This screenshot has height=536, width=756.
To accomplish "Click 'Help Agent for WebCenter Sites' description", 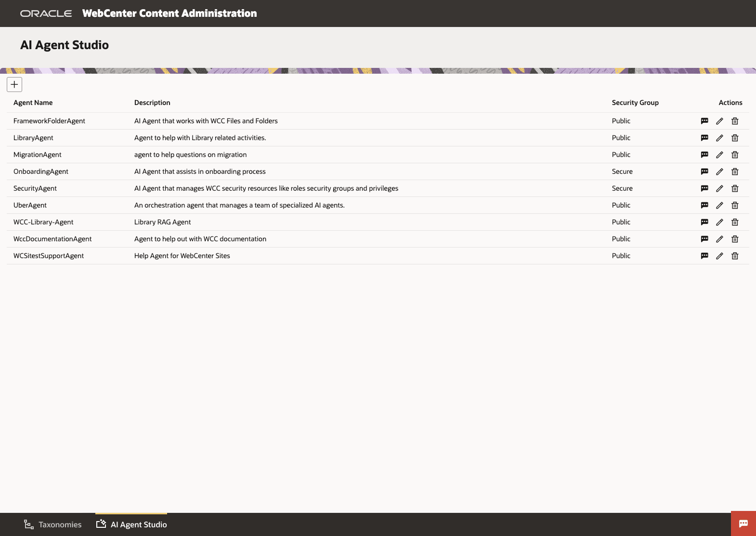I will point(182,256).
